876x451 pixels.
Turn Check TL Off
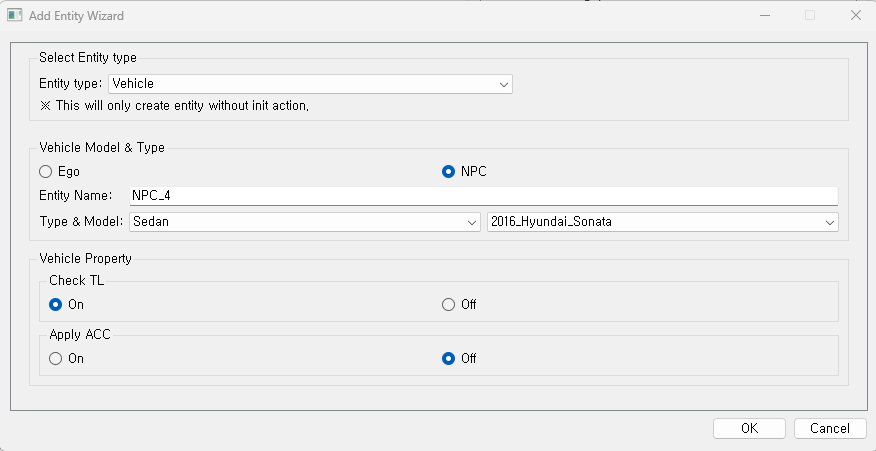[x=448, y=304]
